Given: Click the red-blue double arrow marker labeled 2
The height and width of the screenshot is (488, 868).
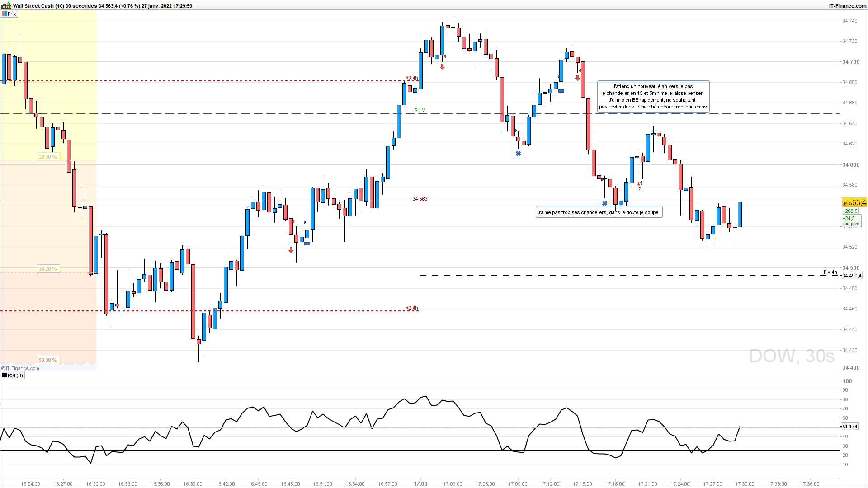Looking at the screenshot, I should coord(640,184).
